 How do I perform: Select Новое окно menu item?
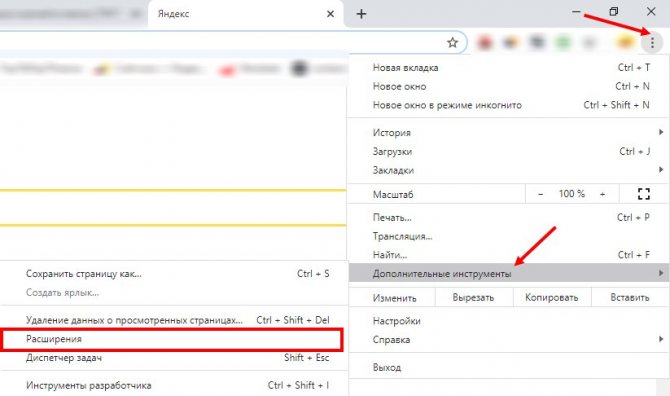(x=508, y=86)
